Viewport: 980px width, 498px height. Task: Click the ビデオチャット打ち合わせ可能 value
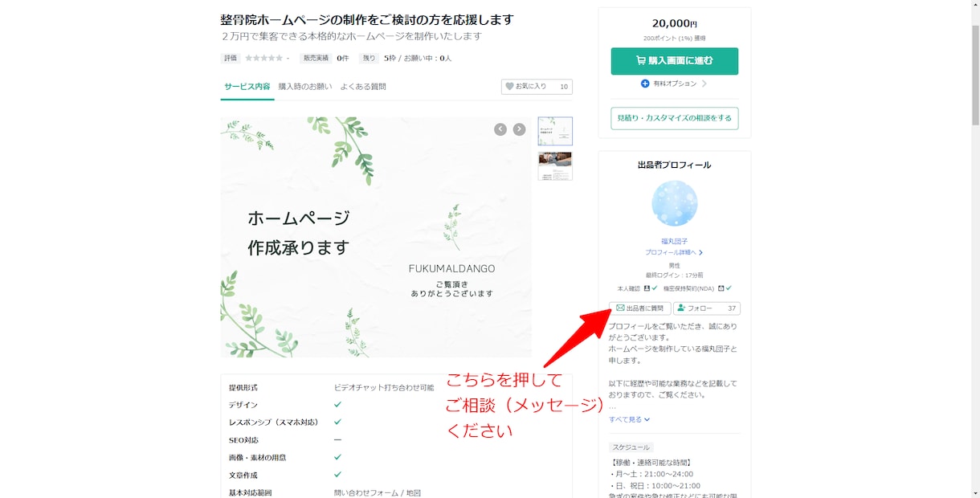coord(384,387)
